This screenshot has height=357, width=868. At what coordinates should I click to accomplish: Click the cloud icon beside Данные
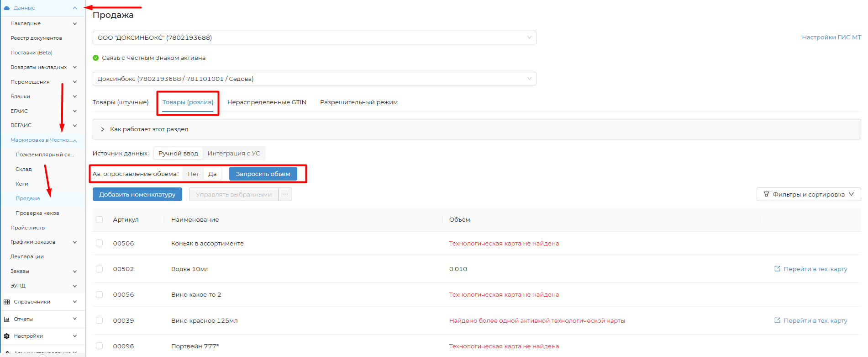(x=6, y=8)
